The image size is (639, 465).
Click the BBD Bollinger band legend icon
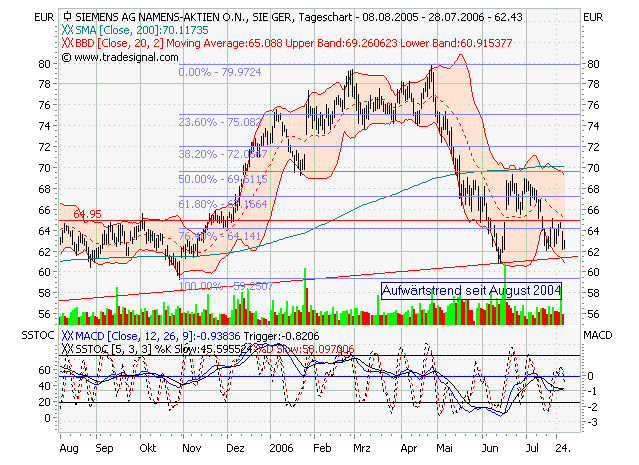click(67, 43)
